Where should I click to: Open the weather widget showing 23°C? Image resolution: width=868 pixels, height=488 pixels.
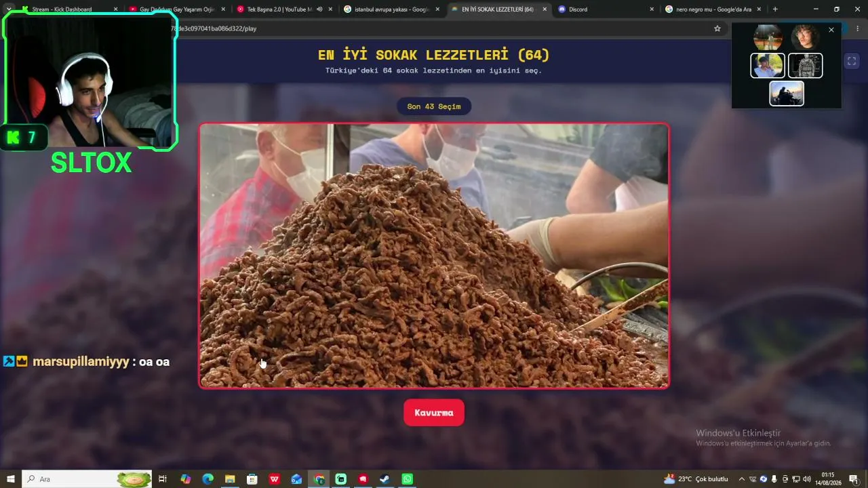696,479
